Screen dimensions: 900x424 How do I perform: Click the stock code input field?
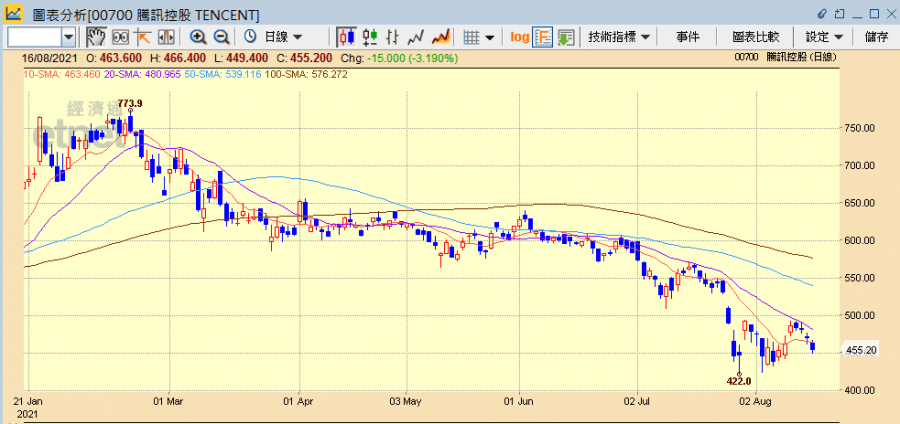pyautogui.click(x=33, y=36)
